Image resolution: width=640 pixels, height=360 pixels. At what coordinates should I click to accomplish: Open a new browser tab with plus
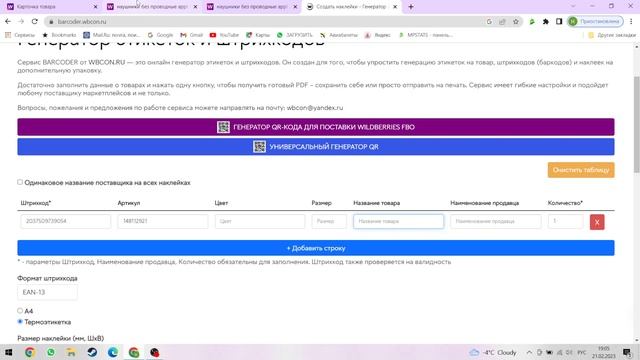pos(411,7)
